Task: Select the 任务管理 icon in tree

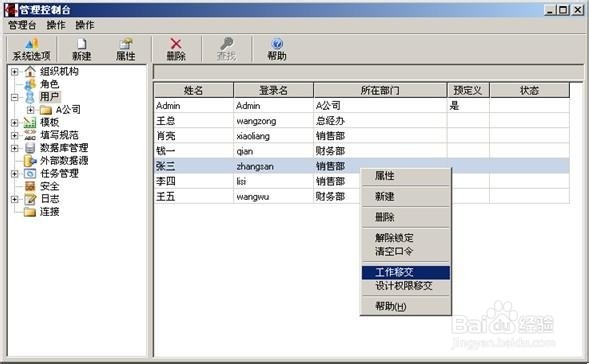Action: 30,174
